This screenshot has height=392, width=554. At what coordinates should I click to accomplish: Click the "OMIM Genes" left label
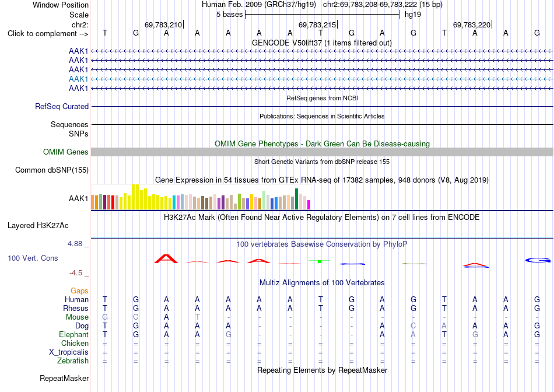[66, 152]
